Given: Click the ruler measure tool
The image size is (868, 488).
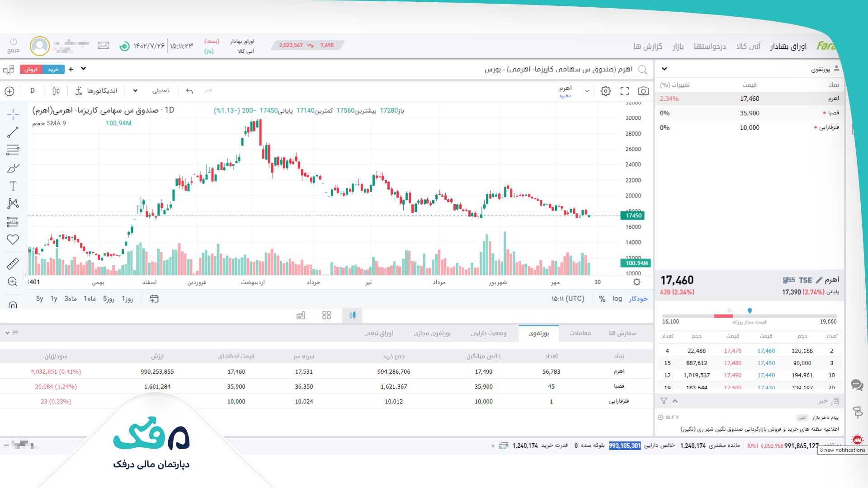Looking at the screenshot, I should (13, 263).
